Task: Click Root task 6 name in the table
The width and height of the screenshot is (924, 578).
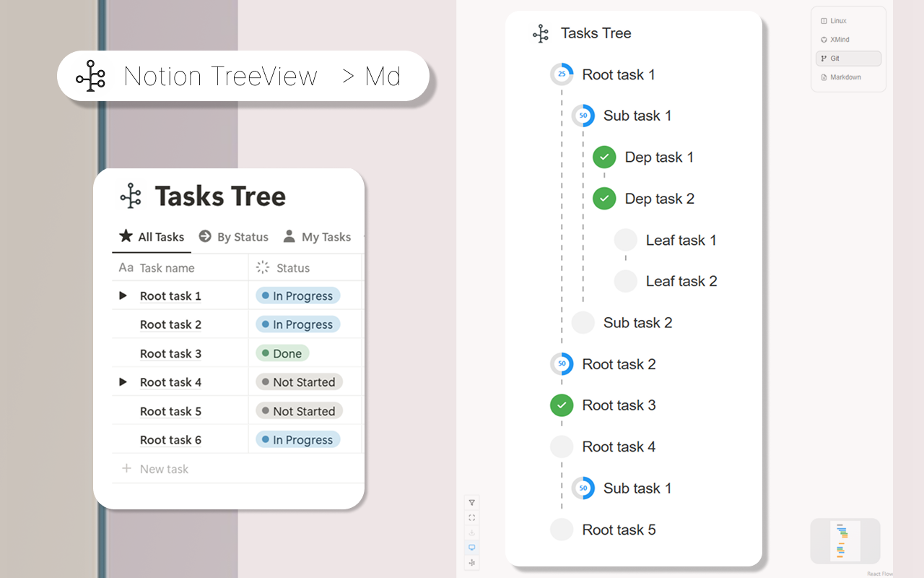Action: click(170, 440)
